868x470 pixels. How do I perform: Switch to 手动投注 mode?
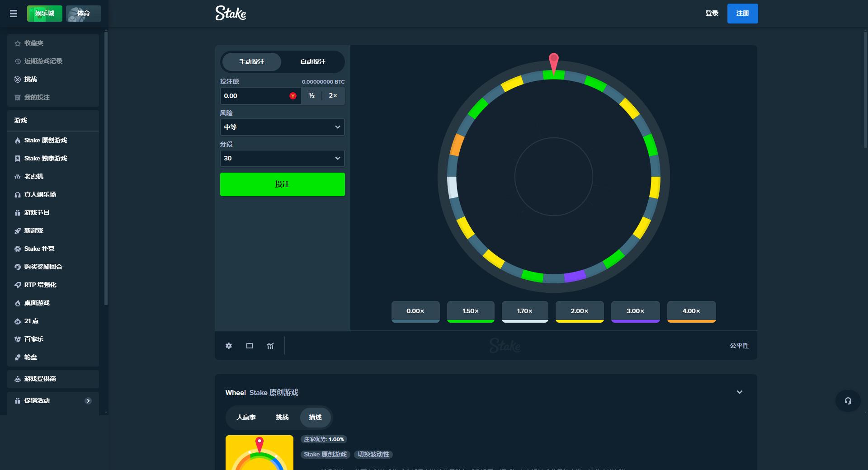pyautogui.click(x=252, y=61)
